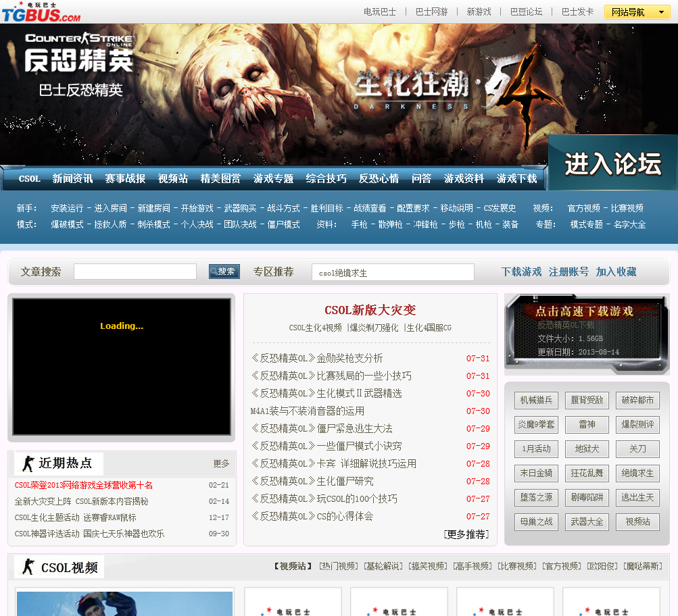Open the 搞笑视频 category link
This screenshot has height=616, width=678.
pyautogui.click(x=428, y=566)
